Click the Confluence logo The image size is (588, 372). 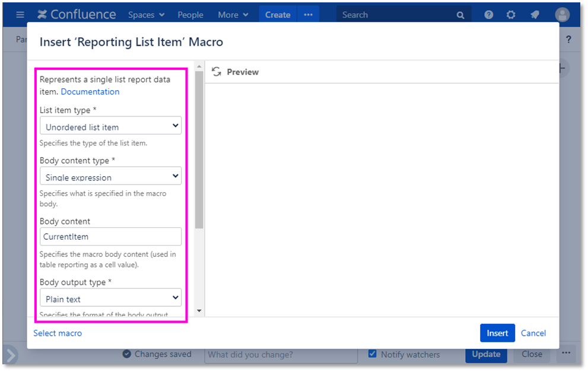77,15
